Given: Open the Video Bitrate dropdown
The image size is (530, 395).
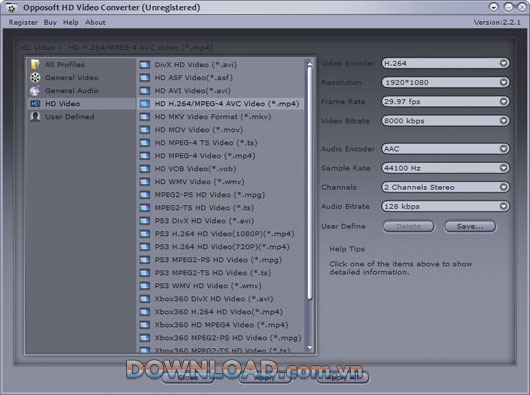Looking at the screenshot, I should [445, 121].
